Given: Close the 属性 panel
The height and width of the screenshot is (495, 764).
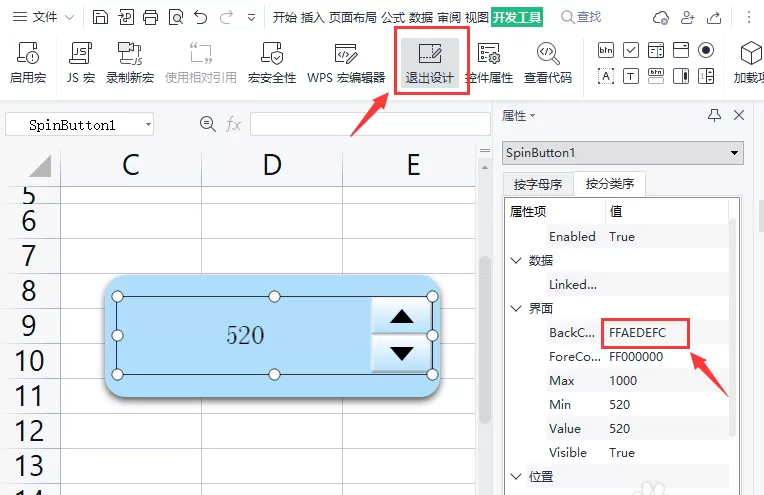Looking at the screenshot, I should pos(739,115).
